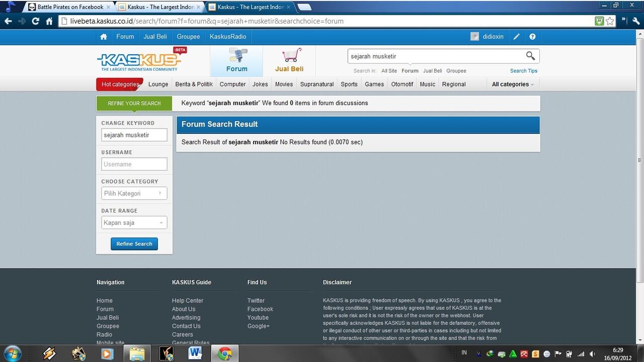Open the Games category
Viewport: 644px width, 362px height.
coord(374,84)
